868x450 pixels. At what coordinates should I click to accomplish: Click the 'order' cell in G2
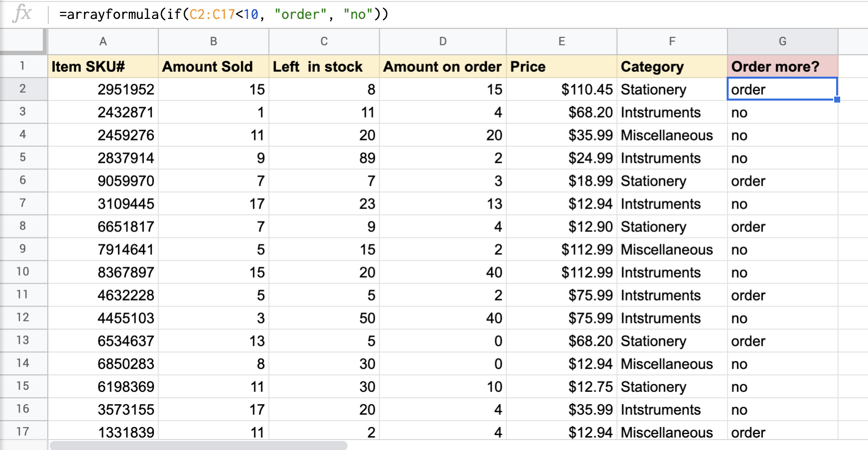coord(782,89)
